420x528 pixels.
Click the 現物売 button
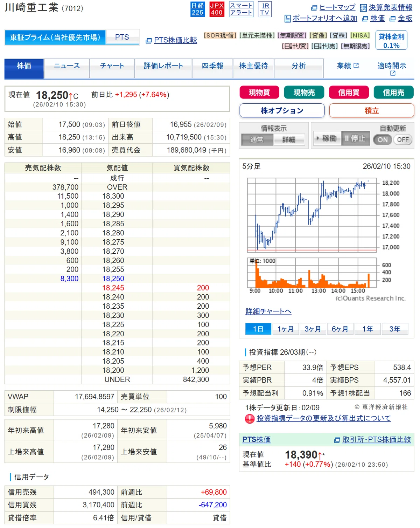[x=304, y=92]
